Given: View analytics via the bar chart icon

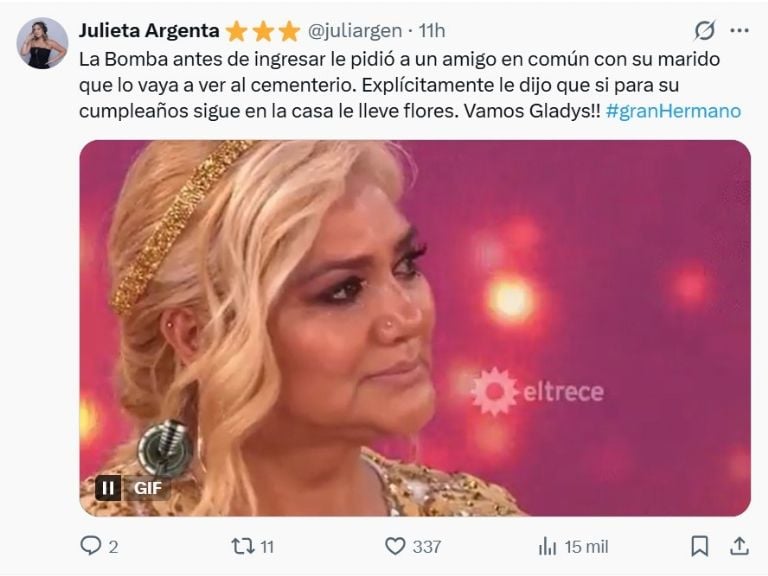Looking at the screenshot, I should [x=547, y=546].
